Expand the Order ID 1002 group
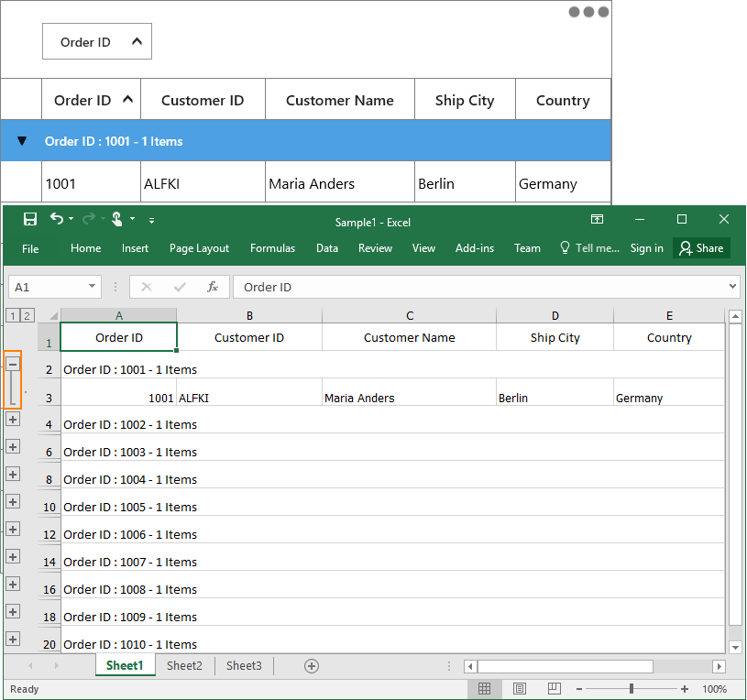Viewport: 747px width, 700px height. pos(13,420)
